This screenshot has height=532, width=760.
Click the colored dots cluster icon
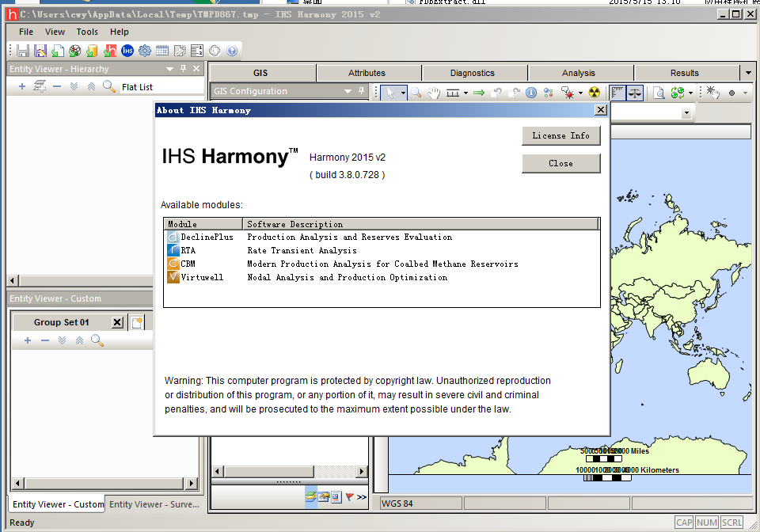click(x=549, y=93)
